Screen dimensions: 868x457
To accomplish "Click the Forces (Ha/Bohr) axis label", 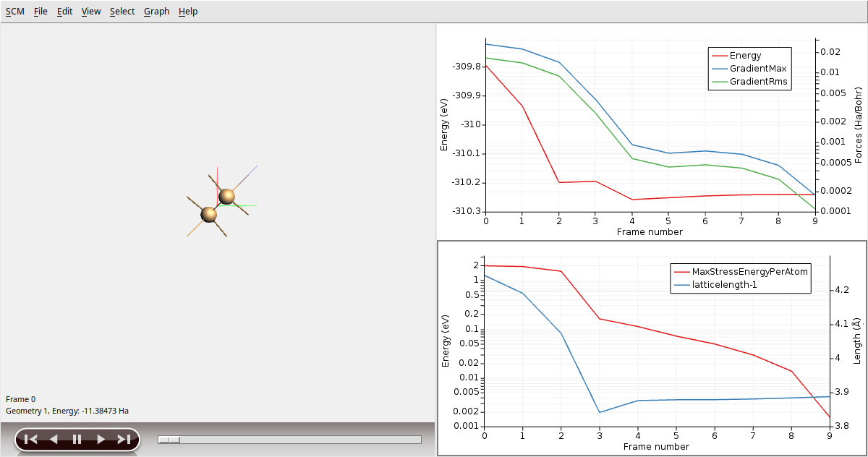I will 859,124.
